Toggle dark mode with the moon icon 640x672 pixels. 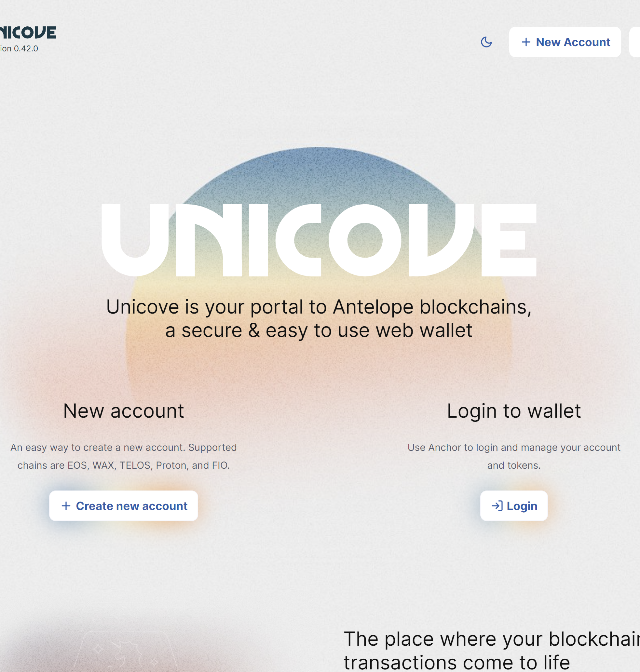(486, 42)
